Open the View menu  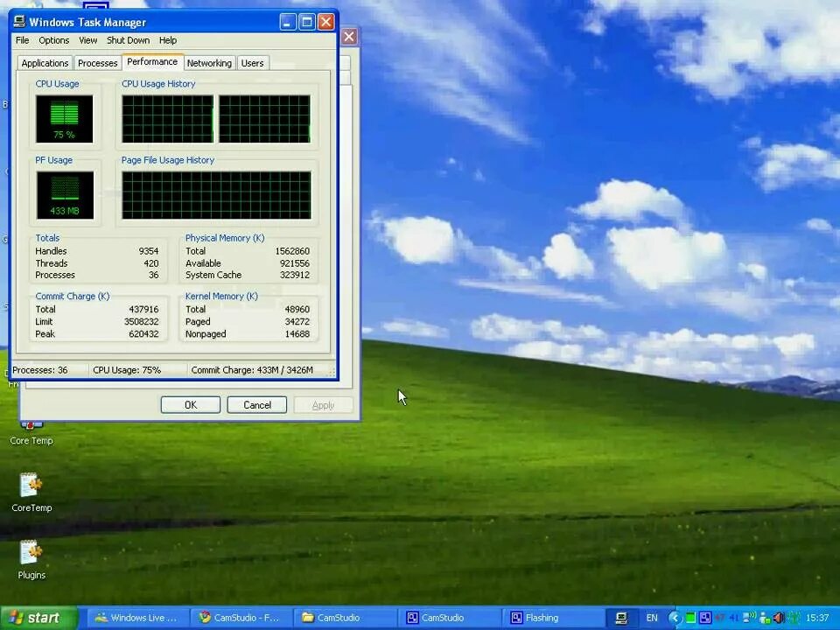(x=87, y=40)
